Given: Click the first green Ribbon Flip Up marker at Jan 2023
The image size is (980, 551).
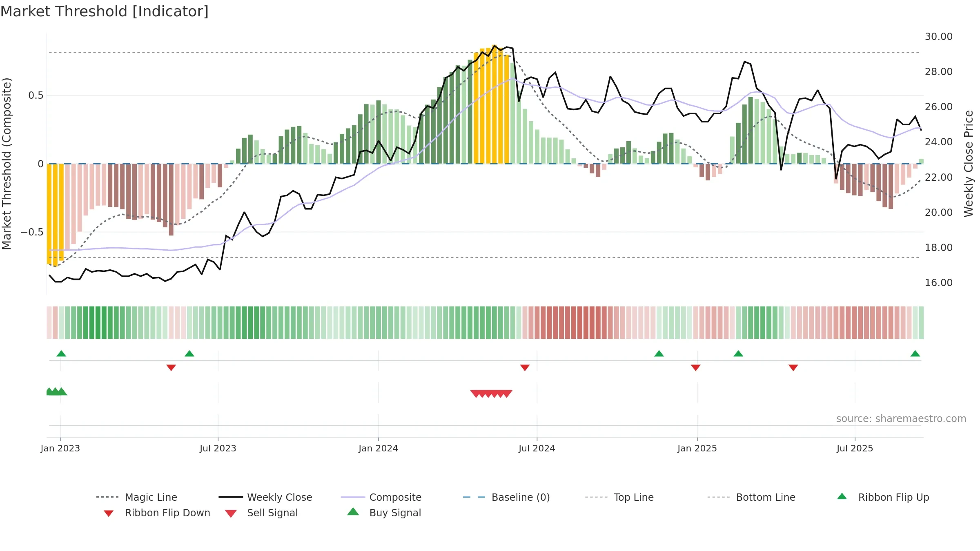Looking at the screenshot, I should tap(61, 353).
